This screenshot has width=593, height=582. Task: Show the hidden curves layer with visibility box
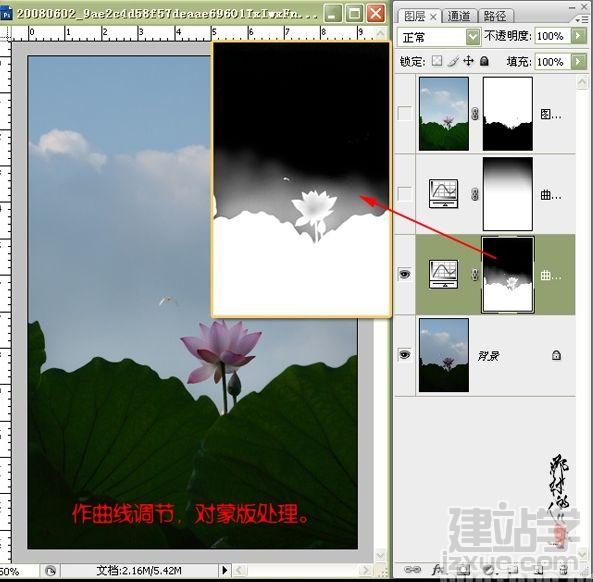point(404,194)
